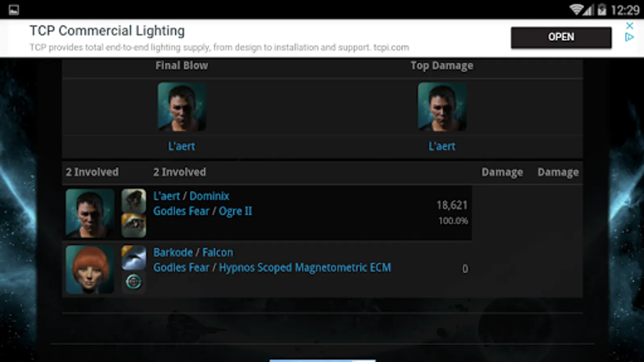The image size is (644, 362).
Task: Open the L'aert / Dominix link
Action: (191, 196)
